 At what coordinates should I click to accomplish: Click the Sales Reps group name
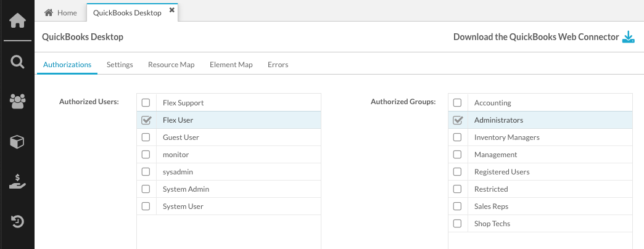pos(491,206)
